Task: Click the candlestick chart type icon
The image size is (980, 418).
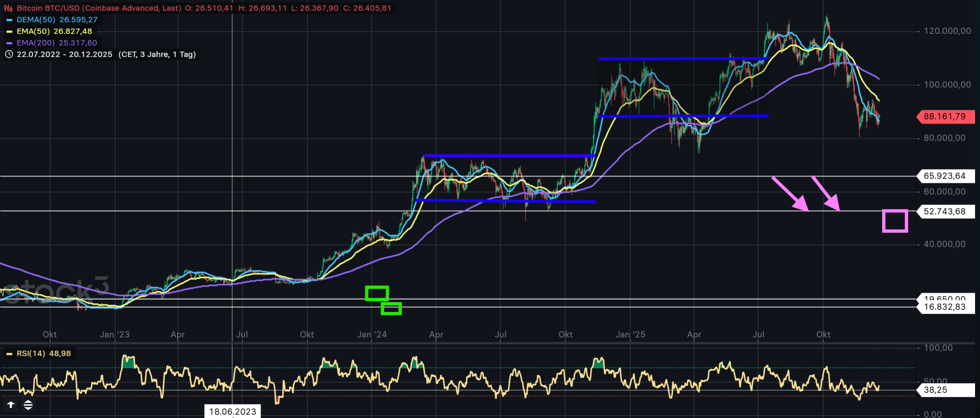Action: (8, 8)
